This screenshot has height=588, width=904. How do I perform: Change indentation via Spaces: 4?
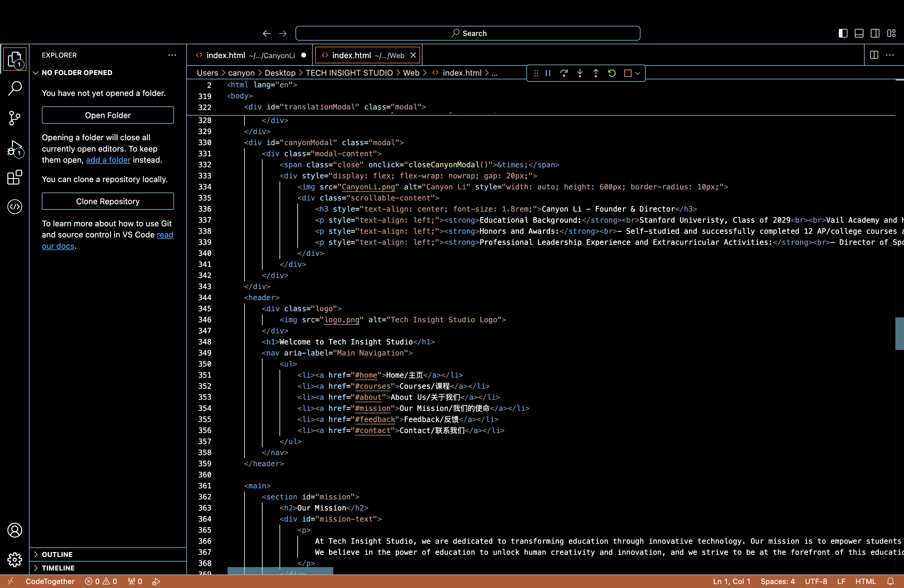(x=778, y=581)
